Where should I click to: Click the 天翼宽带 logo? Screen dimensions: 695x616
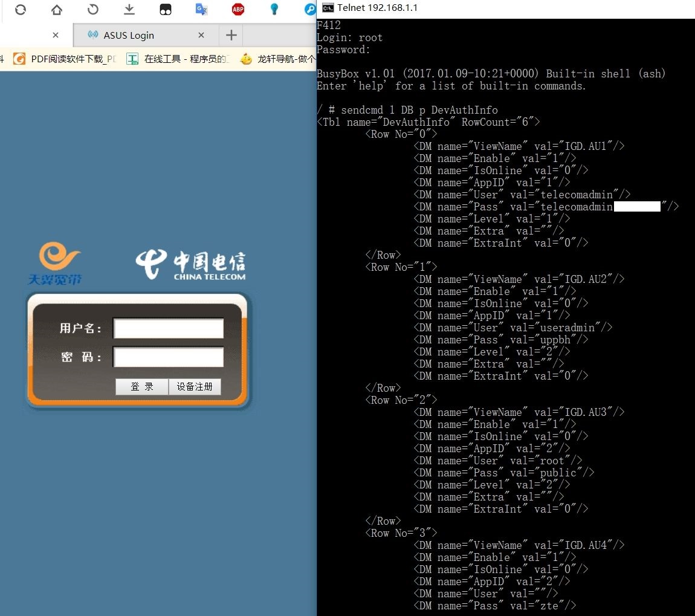click(x=56, y=263)
